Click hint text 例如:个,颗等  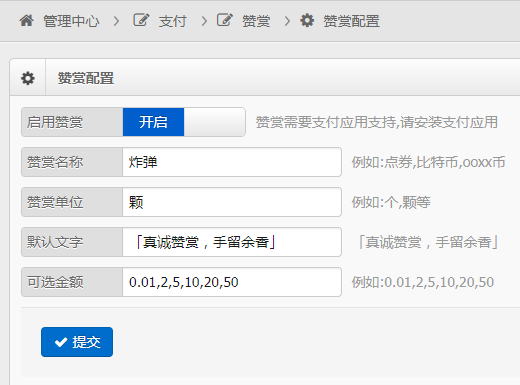pos(391,202)
